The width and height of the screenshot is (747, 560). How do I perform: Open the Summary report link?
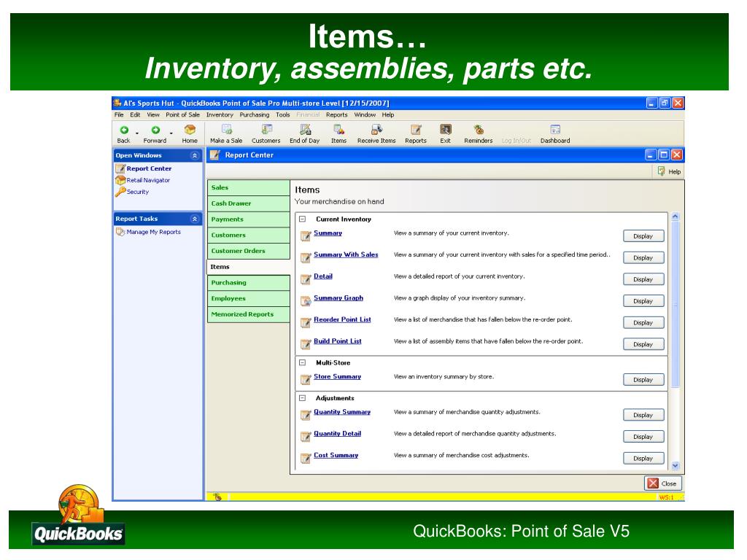[328, 233]
